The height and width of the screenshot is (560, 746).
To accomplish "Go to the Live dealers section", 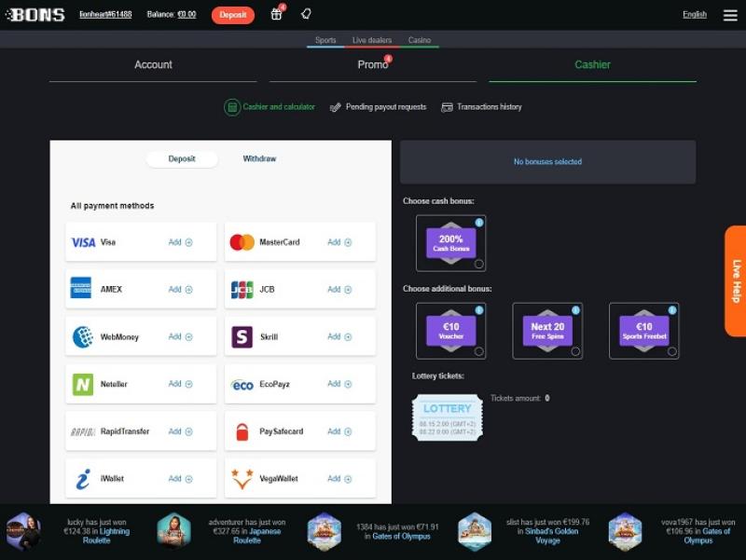I will point(372,40).
